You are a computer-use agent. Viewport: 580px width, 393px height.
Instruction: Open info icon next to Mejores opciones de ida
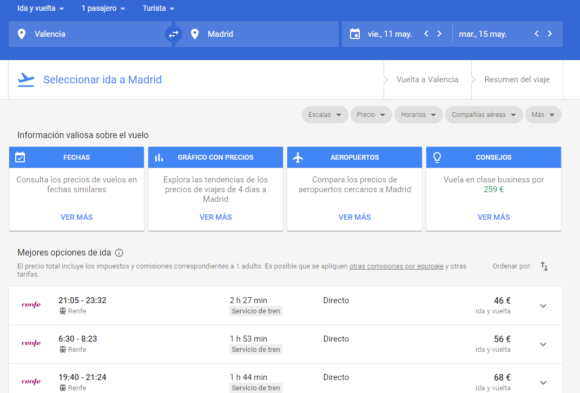point(119,253)
